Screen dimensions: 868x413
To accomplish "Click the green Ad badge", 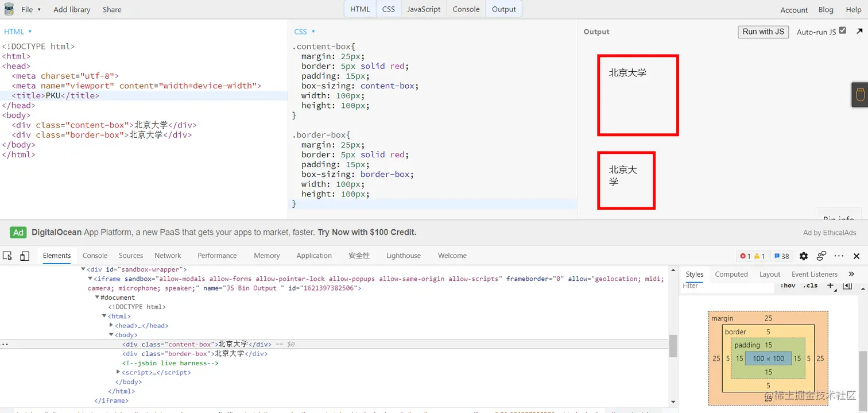I will tap(18, 233).
